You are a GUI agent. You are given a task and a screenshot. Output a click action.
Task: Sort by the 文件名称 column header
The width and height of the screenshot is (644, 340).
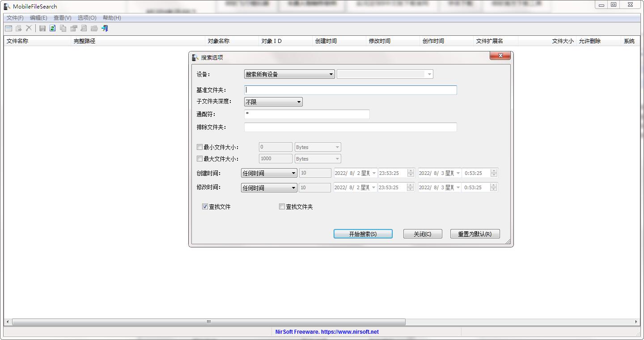pos(38,41)
